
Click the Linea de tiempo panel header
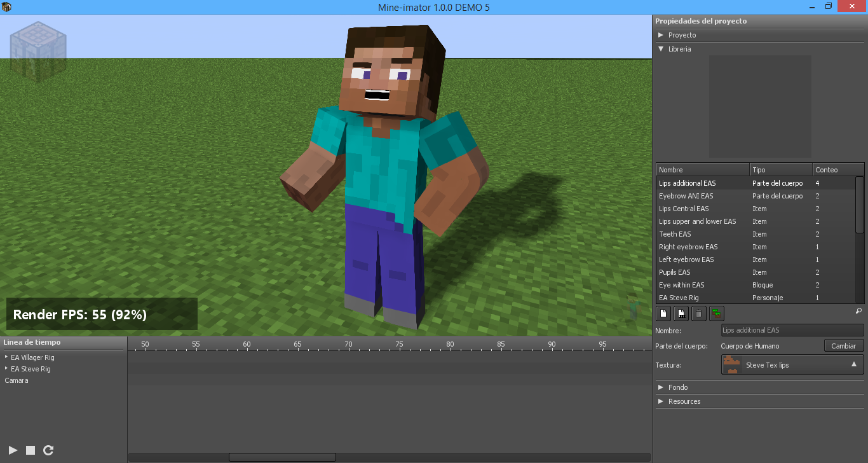pos(32,342)
